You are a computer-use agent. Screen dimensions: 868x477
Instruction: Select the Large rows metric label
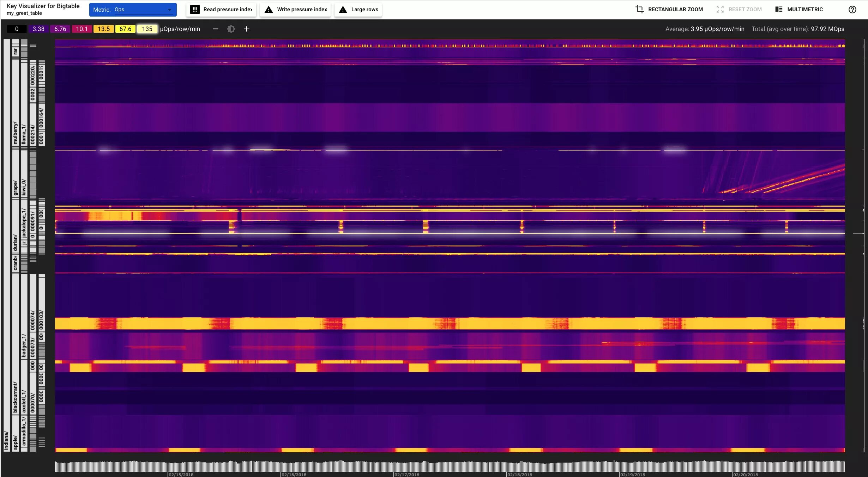click(x=364, y=10)
